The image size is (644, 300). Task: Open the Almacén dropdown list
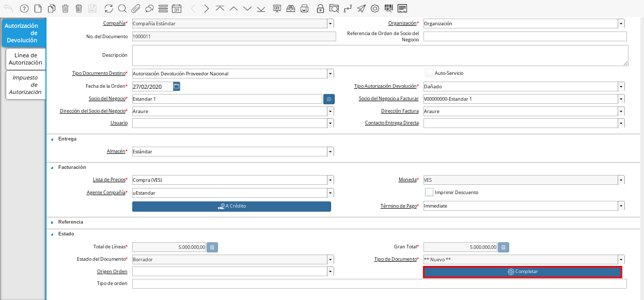pos(330,152)
